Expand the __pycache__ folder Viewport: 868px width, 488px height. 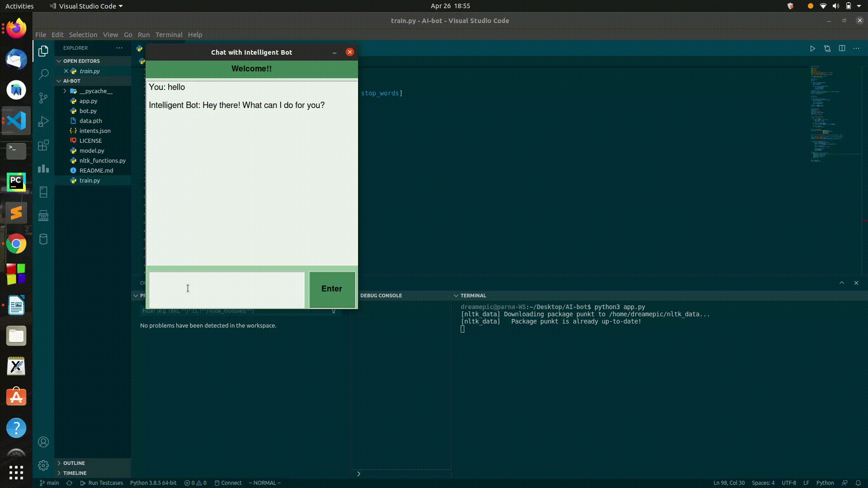(x=96, y=91)
